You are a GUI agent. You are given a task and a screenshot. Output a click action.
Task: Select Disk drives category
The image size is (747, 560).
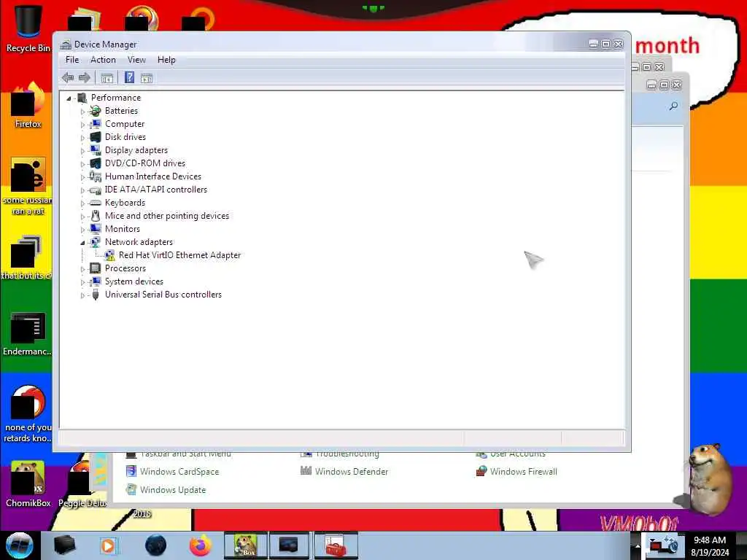(125, 136)
